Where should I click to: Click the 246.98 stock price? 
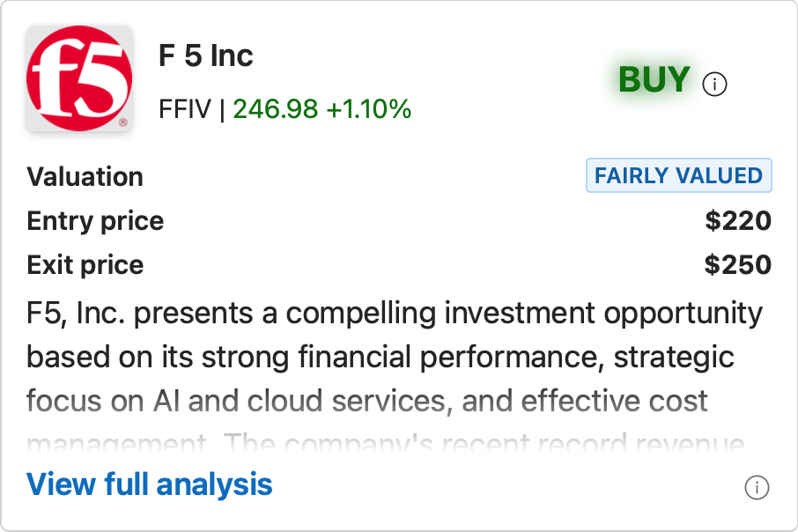point(276,109)
